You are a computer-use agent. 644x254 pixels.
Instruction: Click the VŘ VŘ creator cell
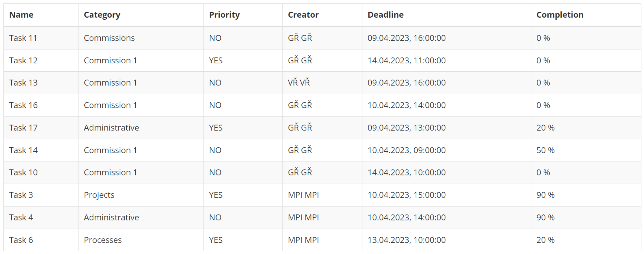pyautogui.click(x=299, y=83)
